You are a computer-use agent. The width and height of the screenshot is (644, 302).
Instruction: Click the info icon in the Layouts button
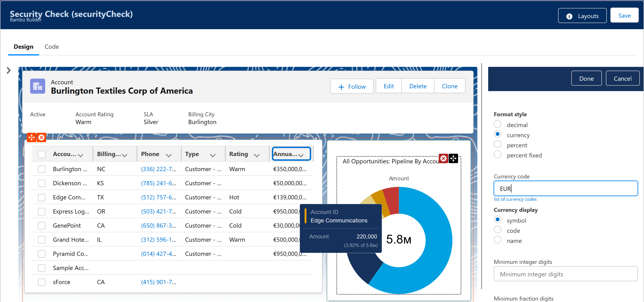569,16
